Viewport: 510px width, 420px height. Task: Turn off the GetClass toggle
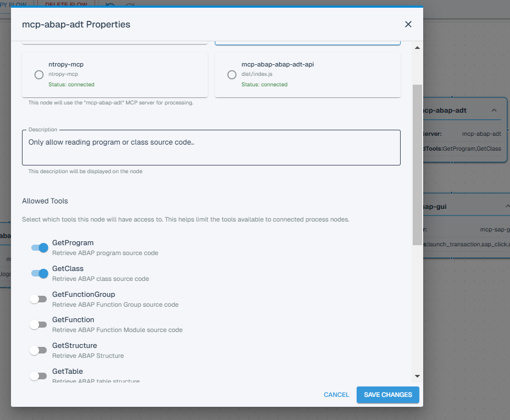[x=40, y=273]
